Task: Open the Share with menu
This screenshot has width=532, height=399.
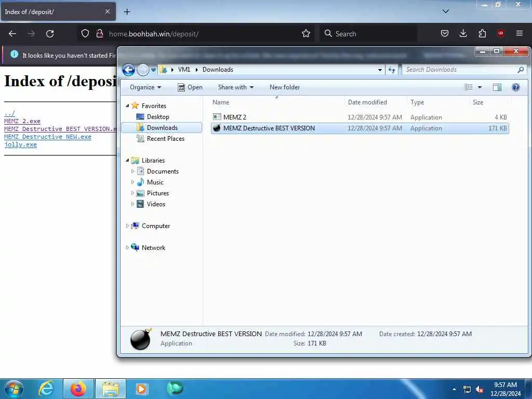Action: [x=235, y=87]
